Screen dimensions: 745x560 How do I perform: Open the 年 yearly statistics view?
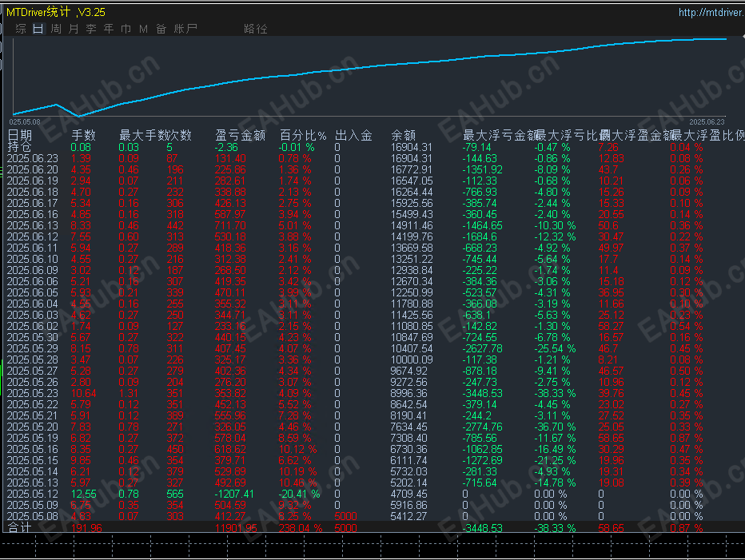[108, 28]
